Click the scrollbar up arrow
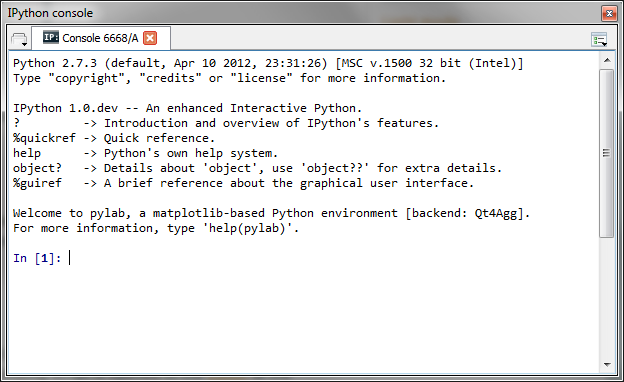624x382 pixels. pyautogui.click(x=607, y=60)
